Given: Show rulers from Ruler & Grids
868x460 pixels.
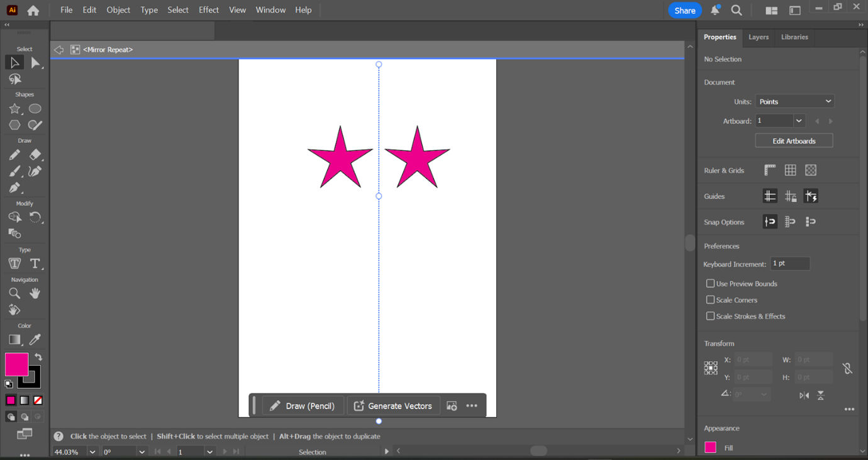Looking at the screenshot, I should point(770,169).
